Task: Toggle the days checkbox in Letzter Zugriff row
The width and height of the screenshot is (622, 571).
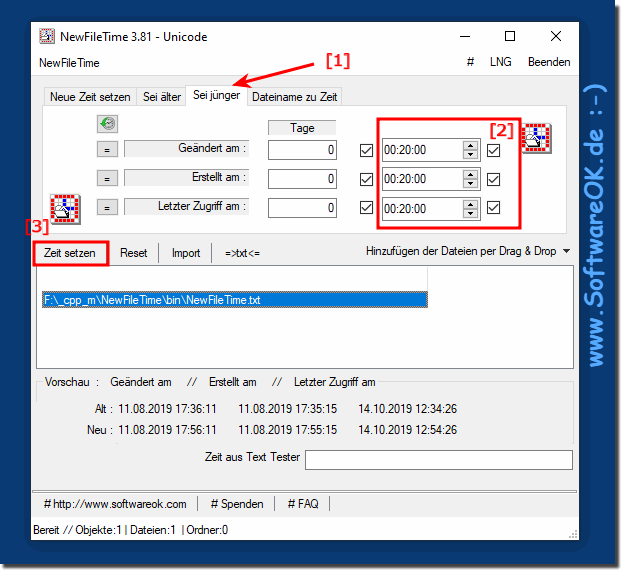Action: [x=366, y=208]
